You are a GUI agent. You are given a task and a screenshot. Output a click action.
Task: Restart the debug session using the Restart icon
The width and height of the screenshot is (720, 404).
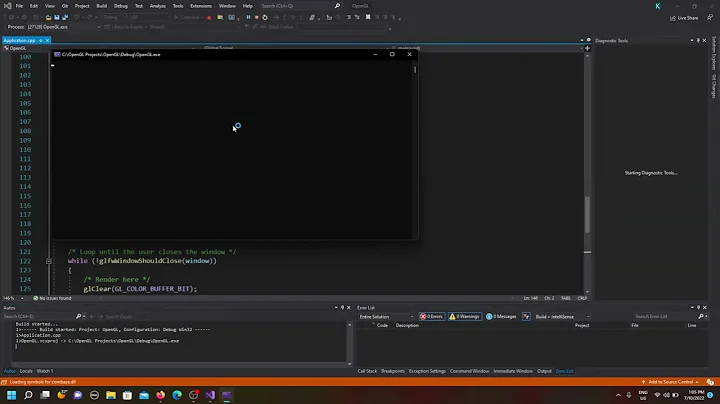tap(265, 17)
